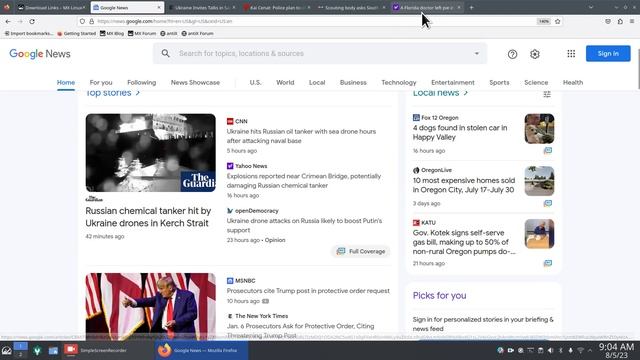The height and width of the screenshot is (360, 640).
Task: Click the browser Back arrow
Action: pyautogui.click(x=8, y=21)
